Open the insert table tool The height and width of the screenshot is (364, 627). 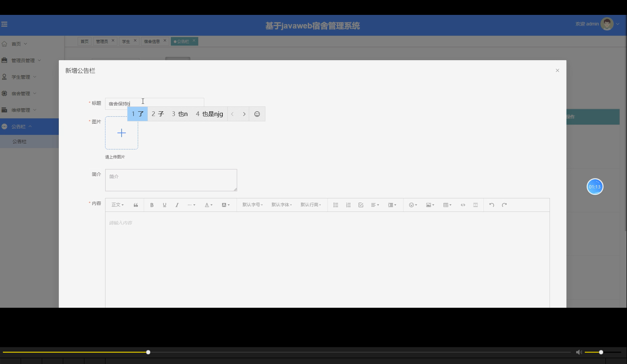coord(446,205)
